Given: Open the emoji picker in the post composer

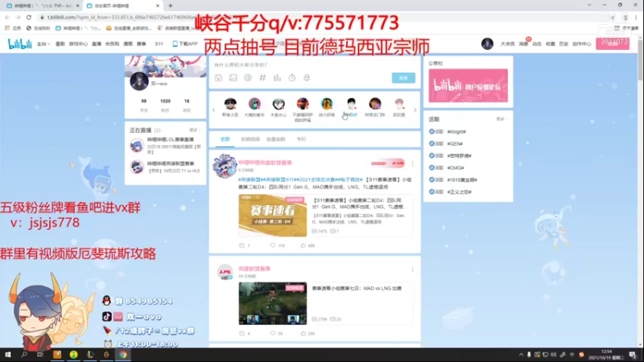Looking at the screenshot, I should click(218, 77).
